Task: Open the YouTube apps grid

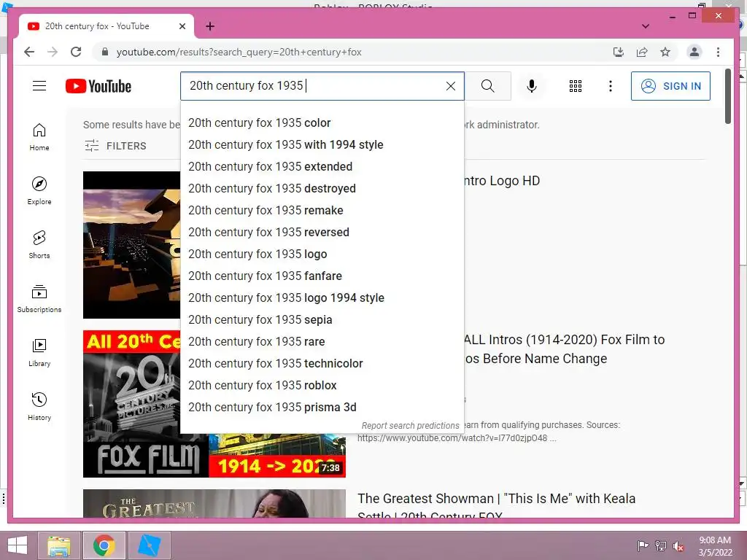Action: 575,86
